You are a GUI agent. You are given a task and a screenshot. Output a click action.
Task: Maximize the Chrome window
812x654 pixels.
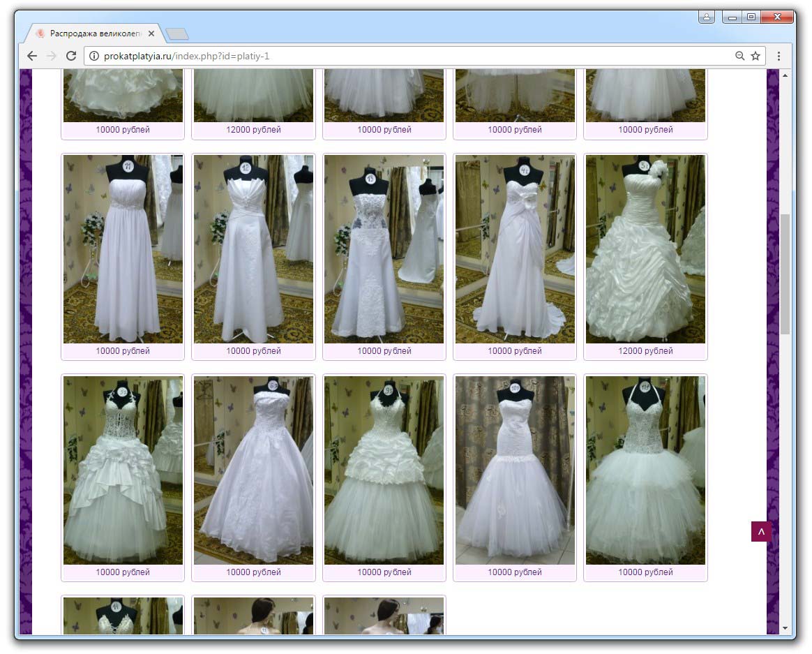click(751, 17)
